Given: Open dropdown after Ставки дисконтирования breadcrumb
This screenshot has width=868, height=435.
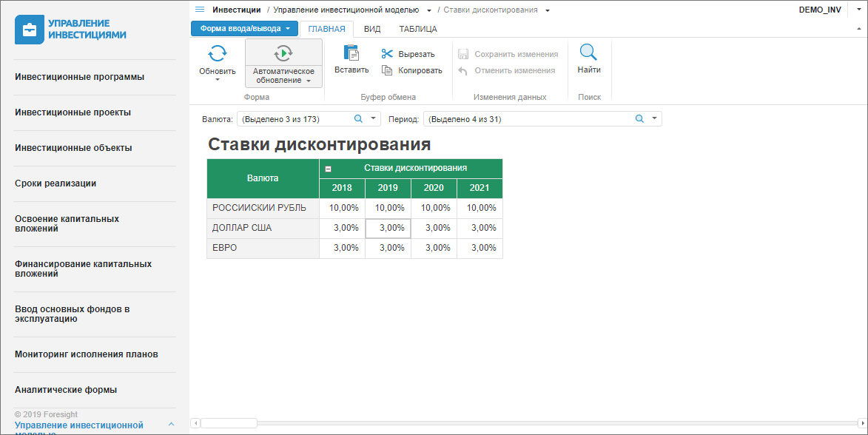Looking at the screenshot, I should [548, 10].
